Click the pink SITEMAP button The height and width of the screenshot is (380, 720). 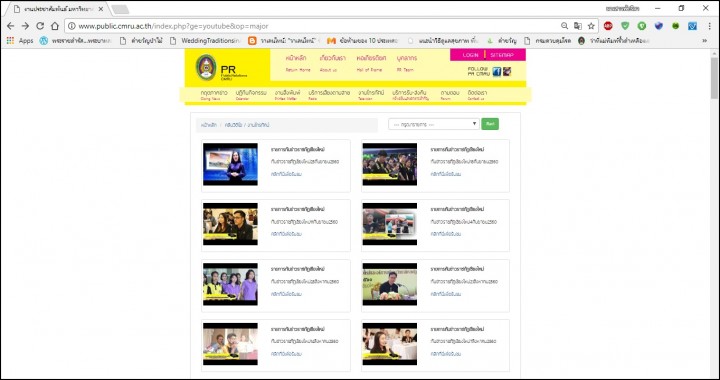[x=501, y=55]
